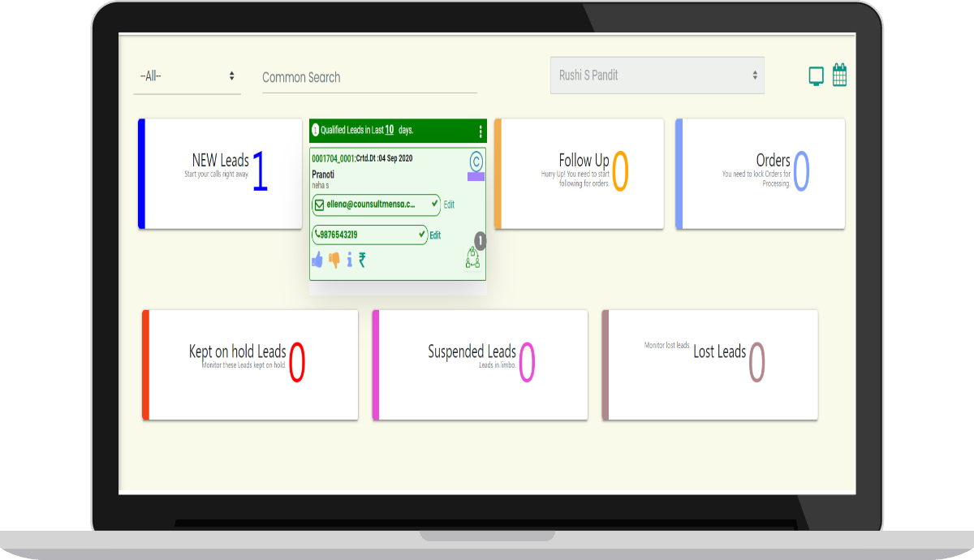Image resolution: width=974 pixels, height=560 pixels.
Task: Switch to the calendar view icon
Action: 839,75
